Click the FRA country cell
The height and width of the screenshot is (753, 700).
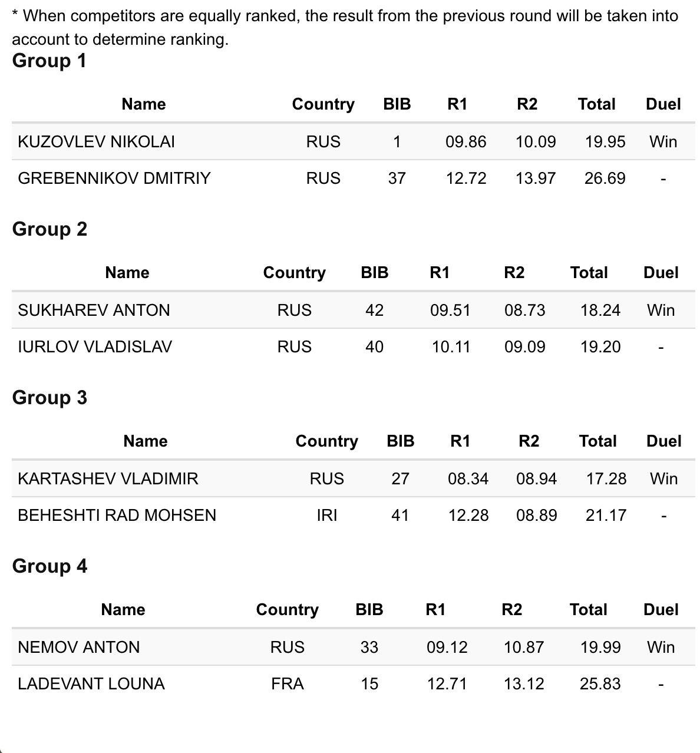pyautogui.click(x=287, y=683)
